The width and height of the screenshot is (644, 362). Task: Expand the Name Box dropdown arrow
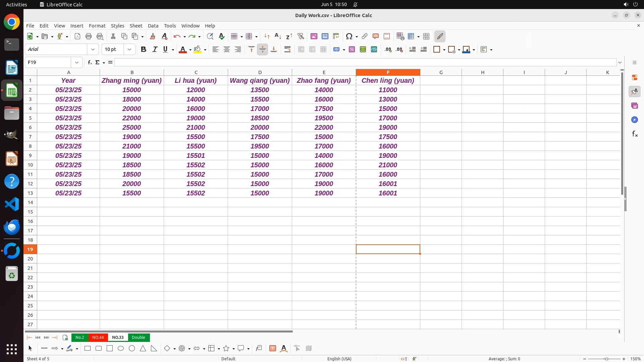tap(77, 62)
